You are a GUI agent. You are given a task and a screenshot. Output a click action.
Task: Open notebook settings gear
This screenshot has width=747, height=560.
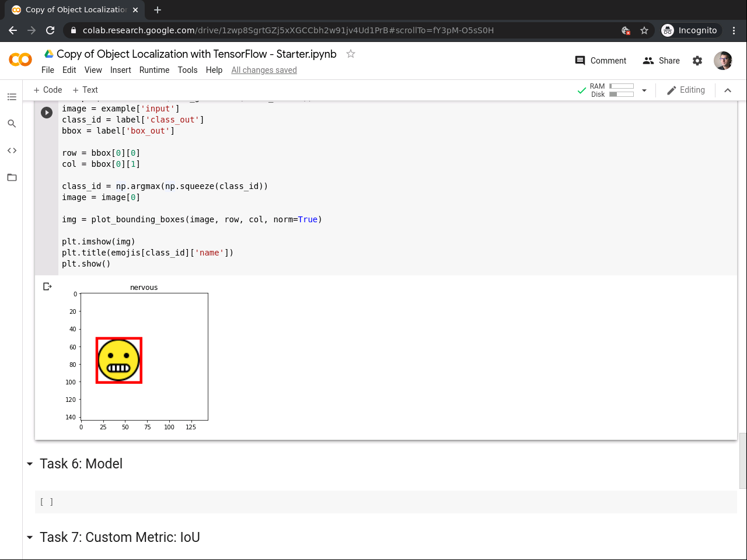click(697, 61)
